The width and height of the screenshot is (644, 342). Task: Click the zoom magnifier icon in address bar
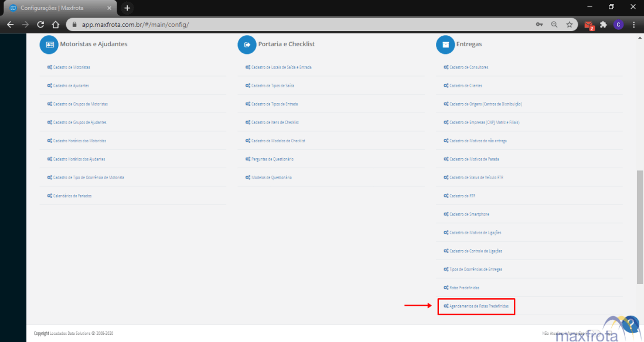(x=554, y=25)
